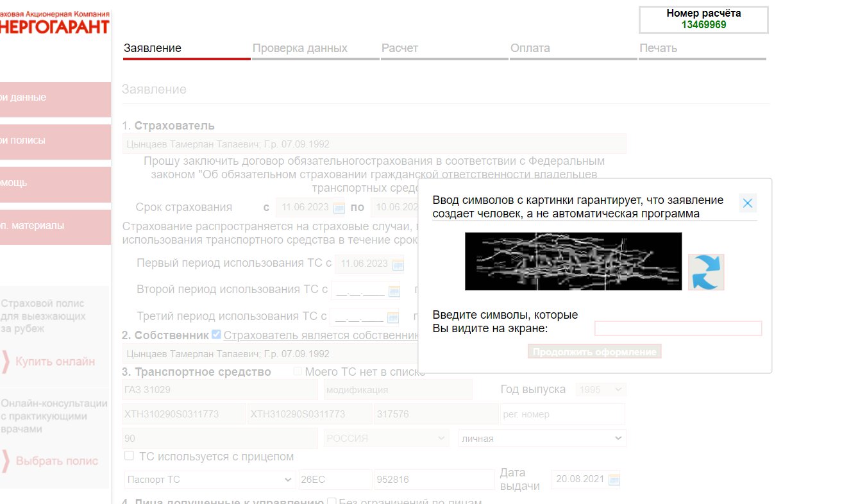
Task: Switch to the Проверка данных step tab
Action: tap(316, 49)
